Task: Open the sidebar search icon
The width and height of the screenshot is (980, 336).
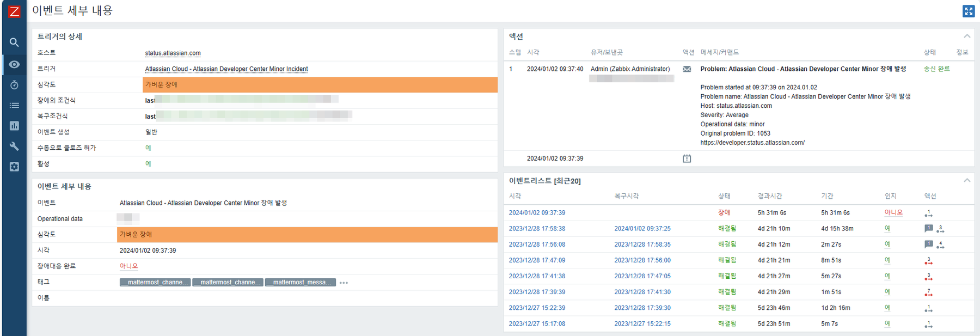Action: [14, 42]
